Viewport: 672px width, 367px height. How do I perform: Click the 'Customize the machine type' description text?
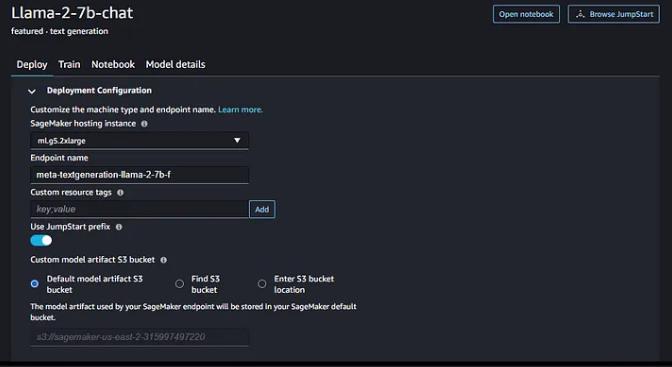pos(123,110)
